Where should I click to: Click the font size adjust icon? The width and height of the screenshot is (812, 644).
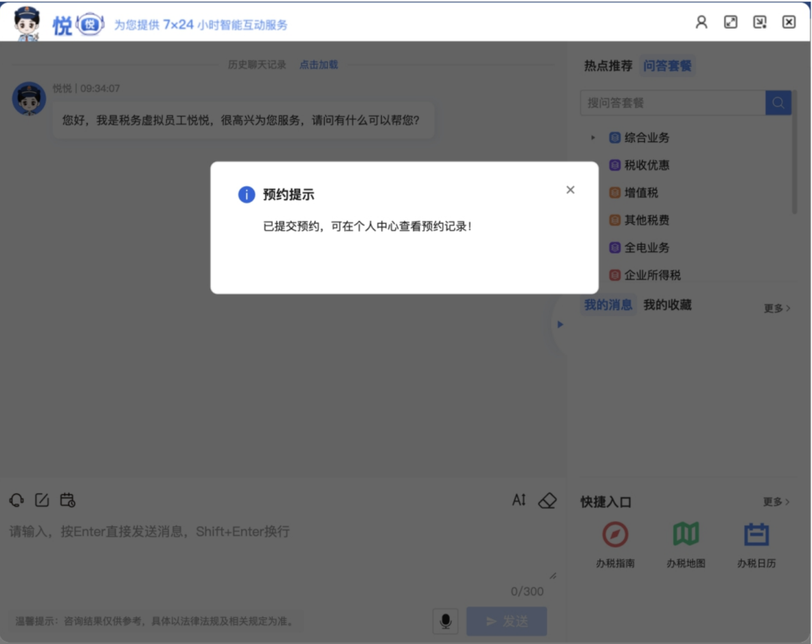pos(519,500)
